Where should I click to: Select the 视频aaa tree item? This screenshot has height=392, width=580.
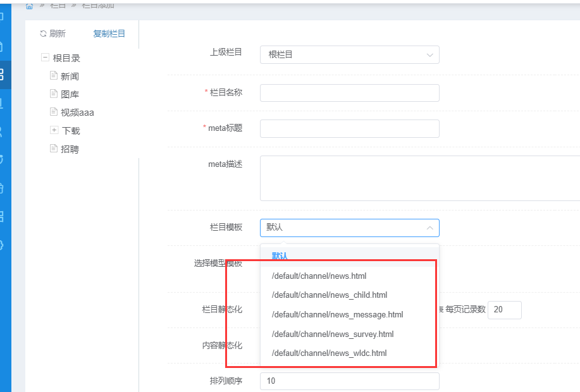pyautogui.click(x=77, y=113)
